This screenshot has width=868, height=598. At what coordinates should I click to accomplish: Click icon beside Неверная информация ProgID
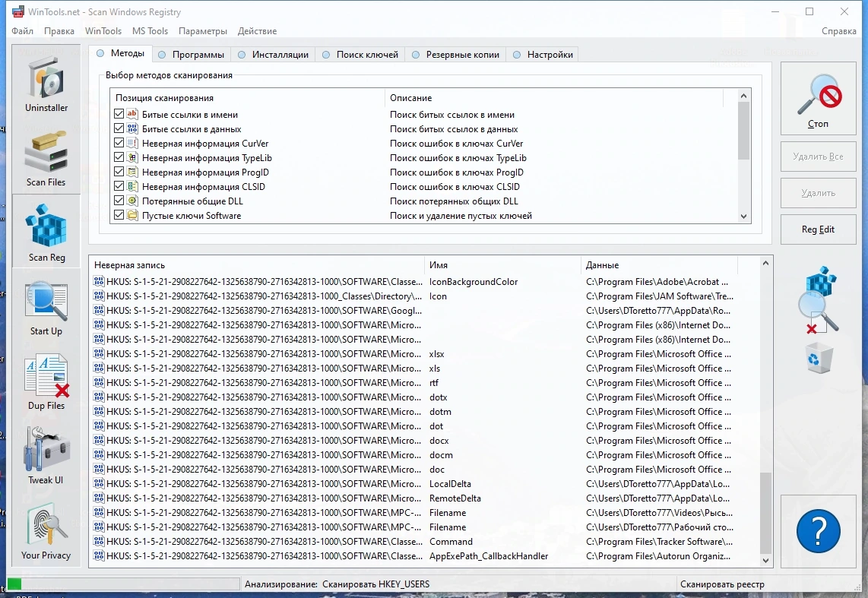(132, 172)
